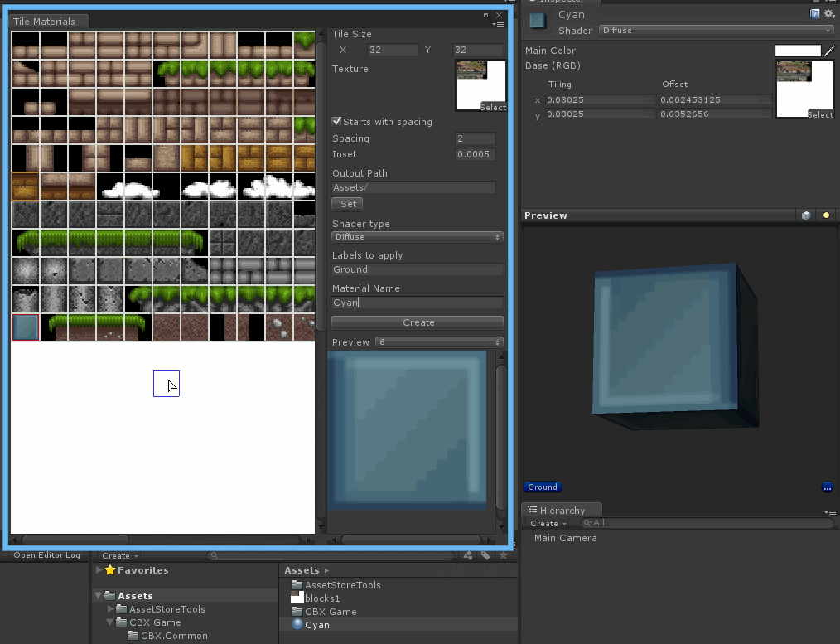
Task: Open the Tile Materials panel options menu icon
Action: 498,24
